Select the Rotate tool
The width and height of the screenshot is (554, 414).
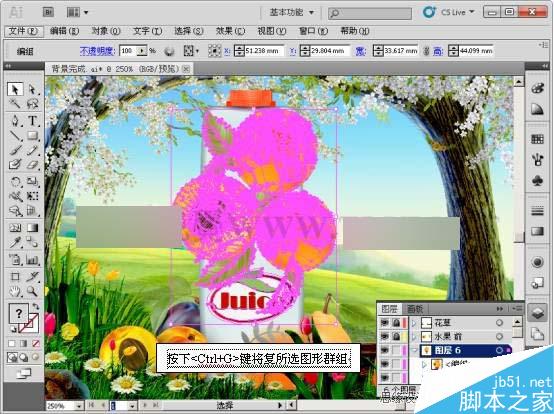[x=15, y=182]
